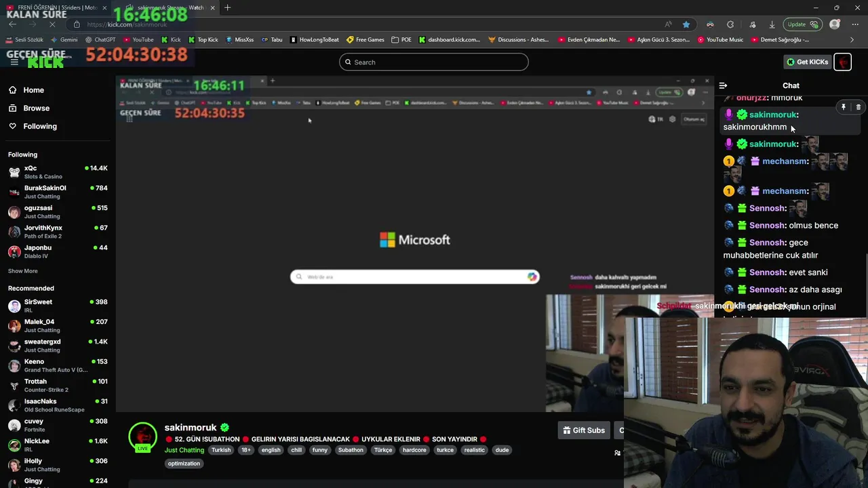Open NickLee in Recommended list

(58, 445)
